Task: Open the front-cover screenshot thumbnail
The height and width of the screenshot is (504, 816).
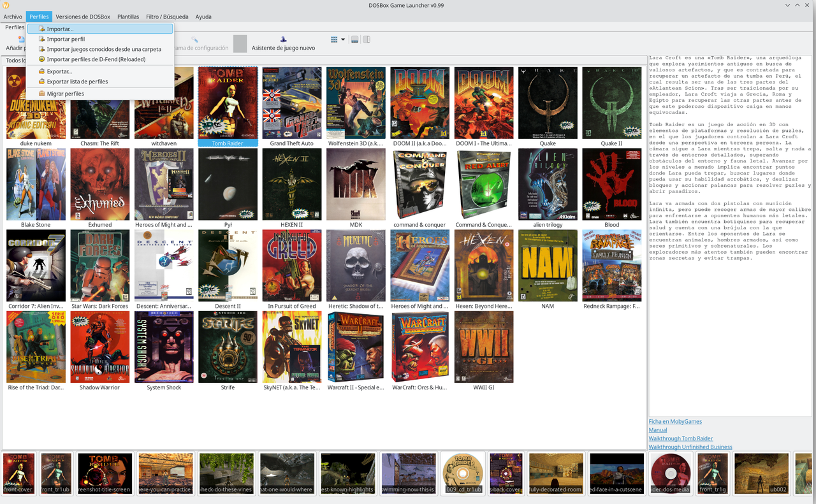Action: click(x=19, y=473)
